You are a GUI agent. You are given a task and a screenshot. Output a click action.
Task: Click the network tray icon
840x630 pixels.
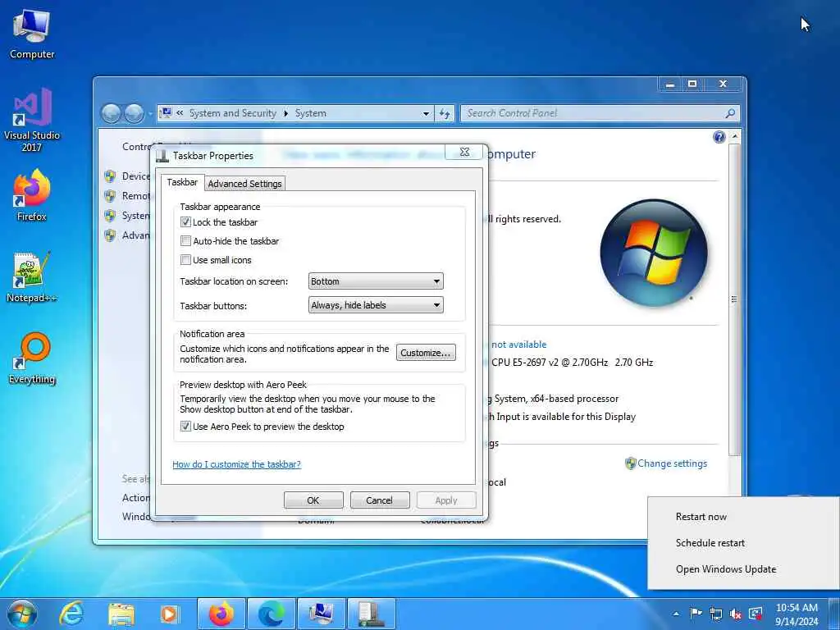click(x=715, y=614)
